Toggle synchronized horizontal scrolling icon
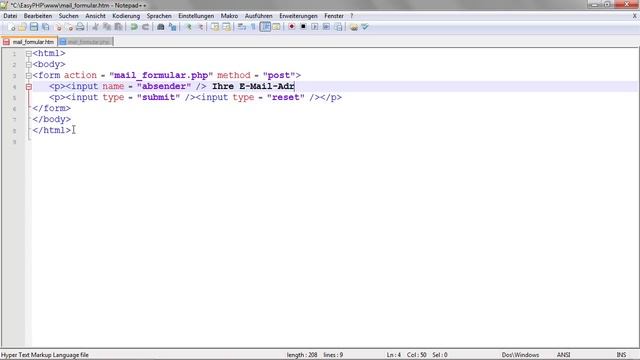 [226, 27]
